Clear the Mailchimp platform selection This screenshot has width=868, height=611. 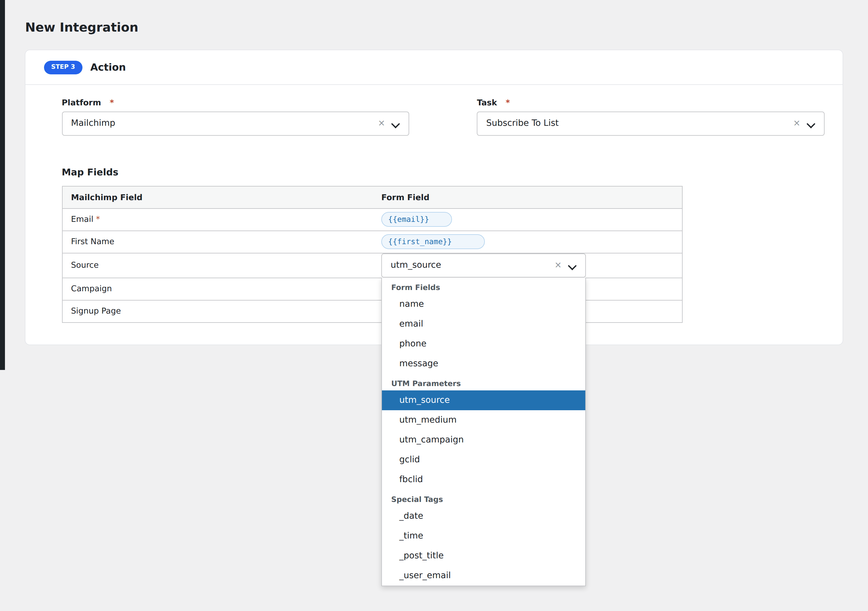[381, 123]
